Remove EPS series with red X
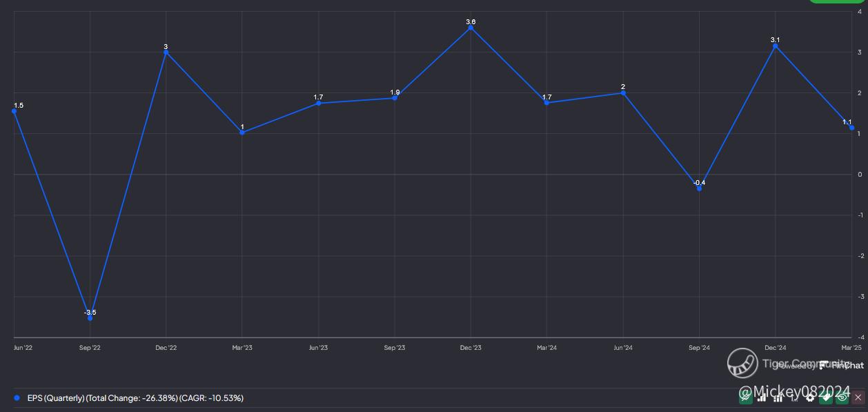The width and height of the screenshot is (868, 412). (x=858, y=398)
